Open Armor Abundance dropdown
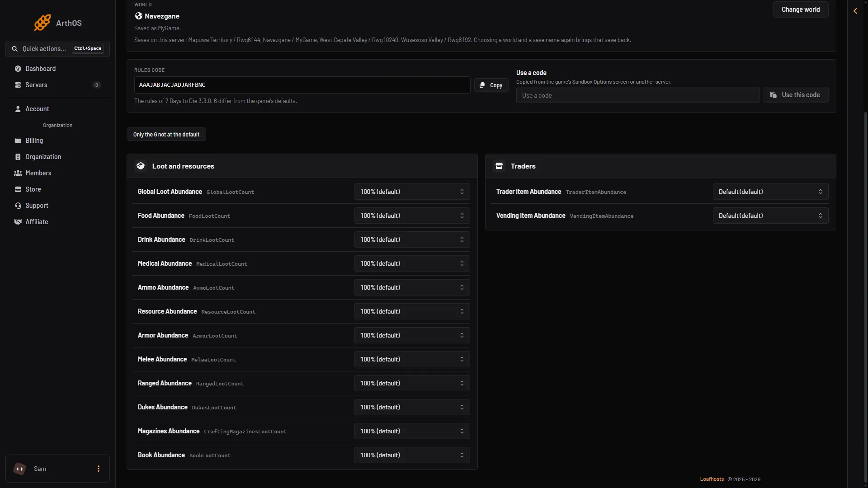Image resolution: width=868 pixels, height=488 pixels. pos(412,335)
